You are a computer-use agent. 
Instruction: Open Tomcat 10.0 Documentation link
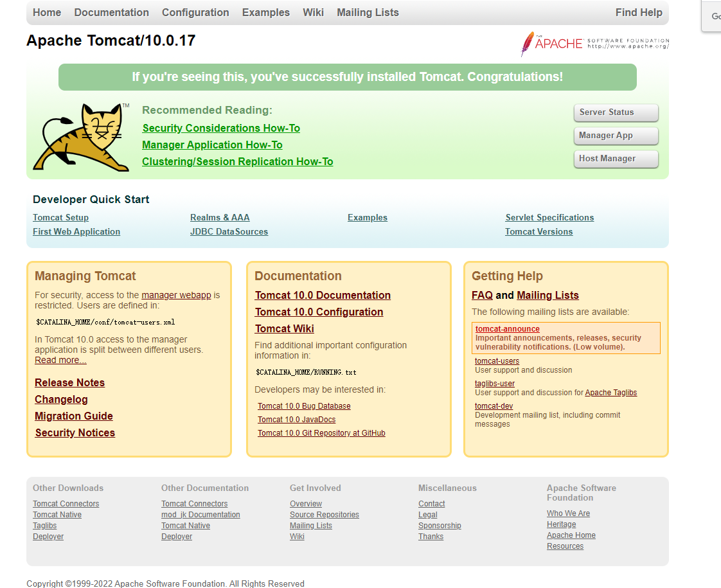(323, 295)
